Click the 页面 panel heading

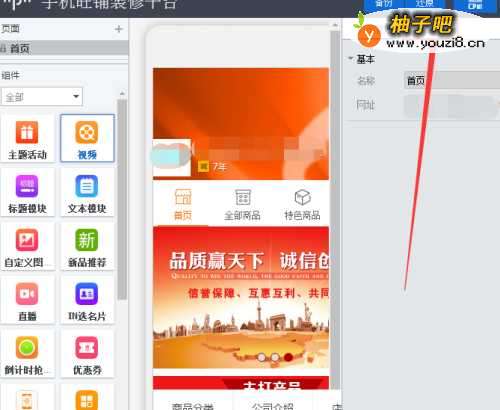click(x=10, y=29)
